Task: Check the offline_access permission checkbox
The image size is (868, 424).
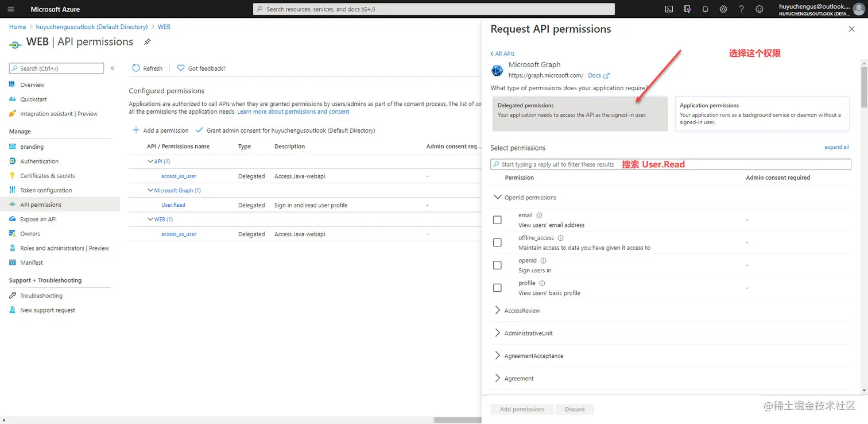Action: point(497,242)
